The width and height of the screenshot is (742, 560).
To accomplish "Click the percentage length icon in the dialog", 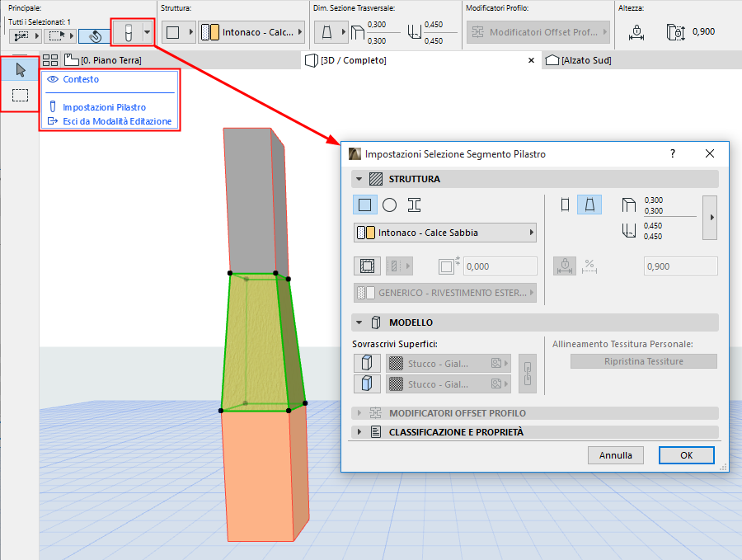I will pyautogui.click(x=589, y=266).
